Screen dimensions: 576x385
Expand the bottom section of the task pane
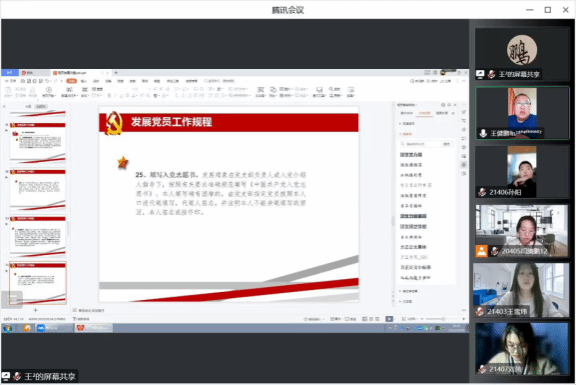pyautogui.click(x=406, y=301)
